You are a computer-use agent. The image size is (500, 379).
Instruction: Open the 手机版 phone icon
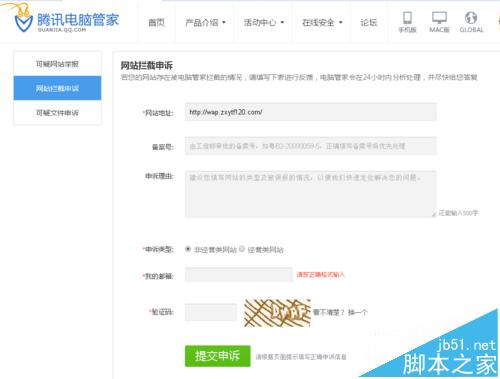coord(407,18)
